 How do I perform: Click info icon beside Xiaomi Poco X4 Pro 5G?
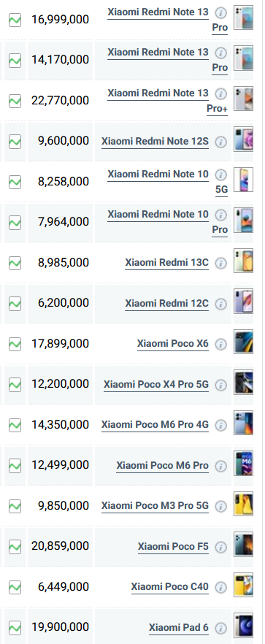(x=221, y=385)
